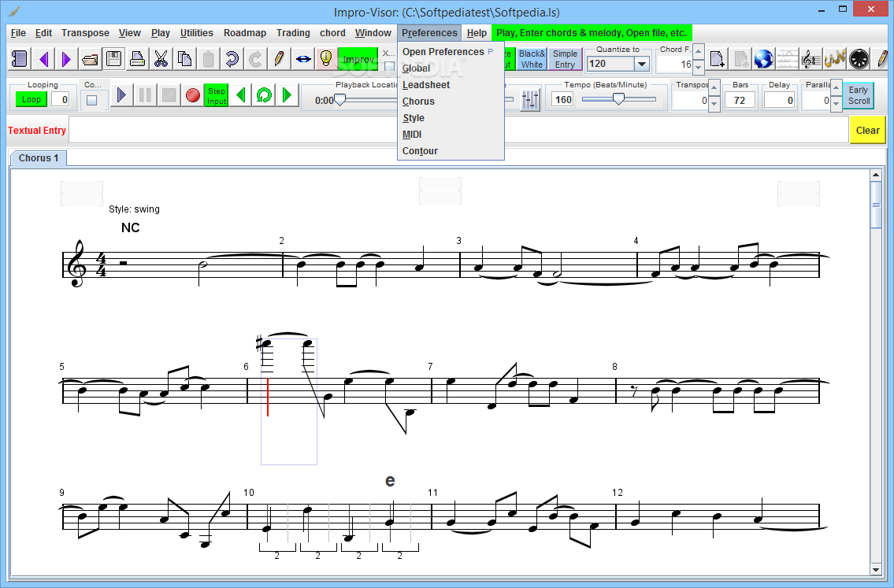The height and width of the screenshot is (588, 894).
Task: Click the new page with plus icon
Action: pos(718,59)
